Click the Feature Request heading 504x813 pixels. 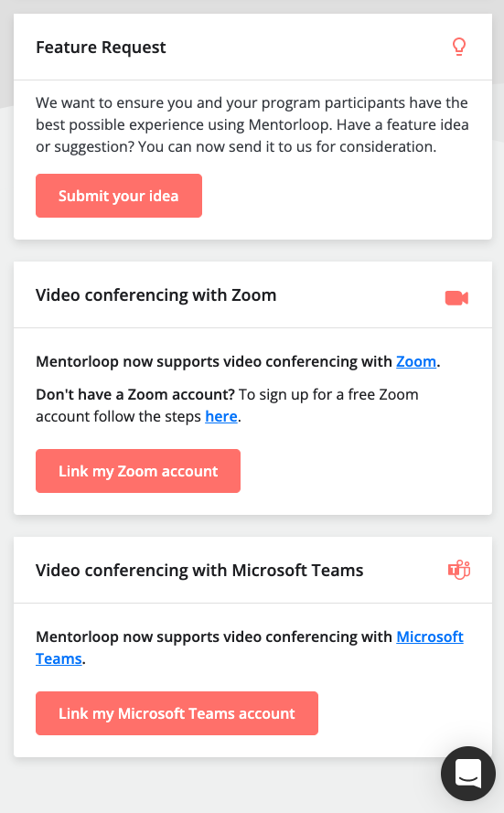pos(101,48)
